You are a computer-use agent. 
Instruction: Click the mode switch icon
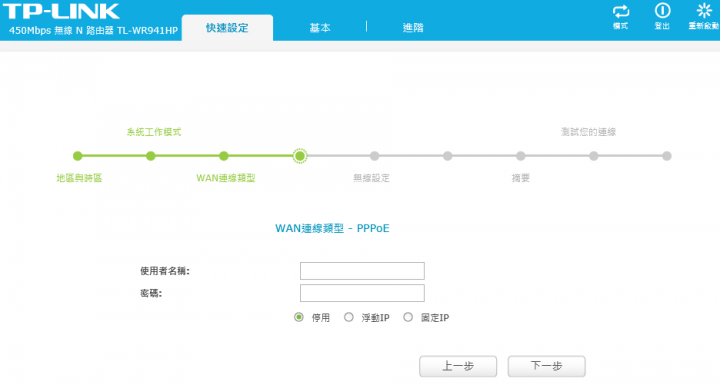pyautogui.click(x=620, y=11)
